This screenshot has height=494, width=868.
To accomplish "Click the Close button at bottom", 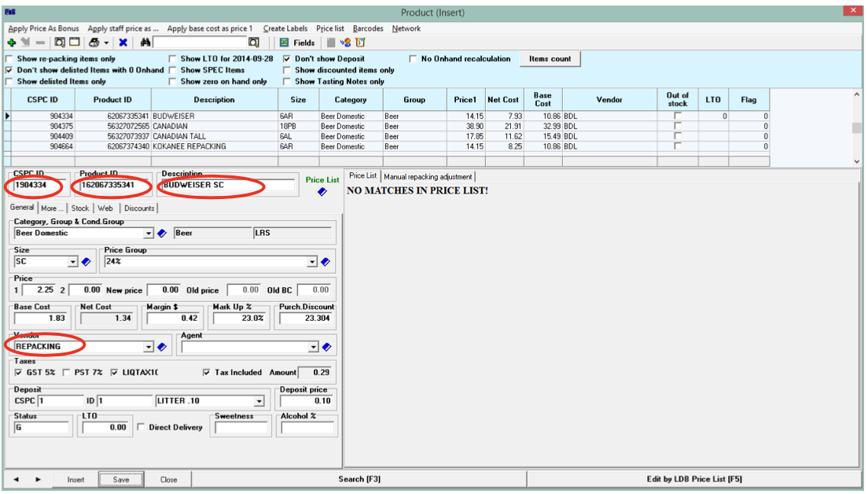I will coord(169,480).
